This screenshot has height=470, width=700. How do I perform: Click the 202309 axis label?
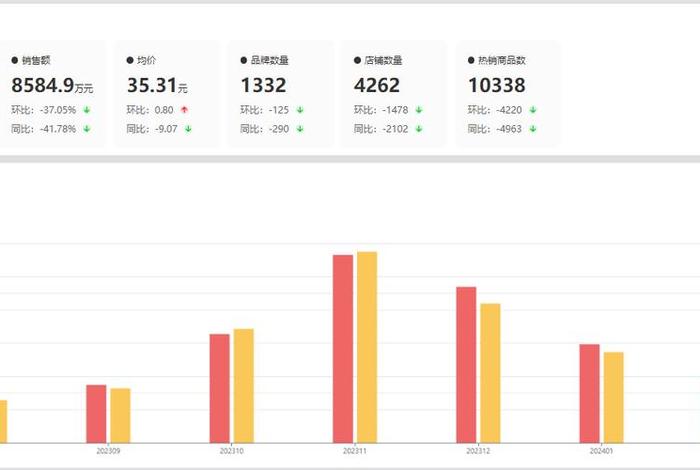pyautogui.click(x=108, y=451)
